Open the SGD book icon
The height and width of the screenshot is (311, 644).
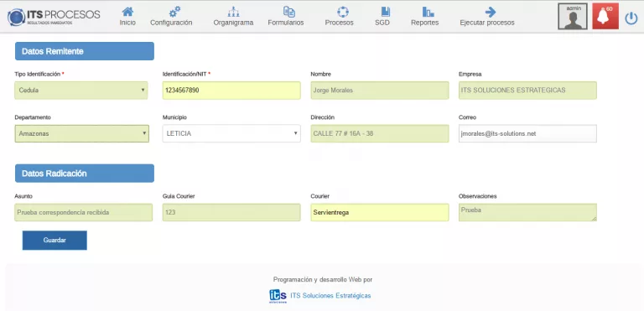click(385, 12)
